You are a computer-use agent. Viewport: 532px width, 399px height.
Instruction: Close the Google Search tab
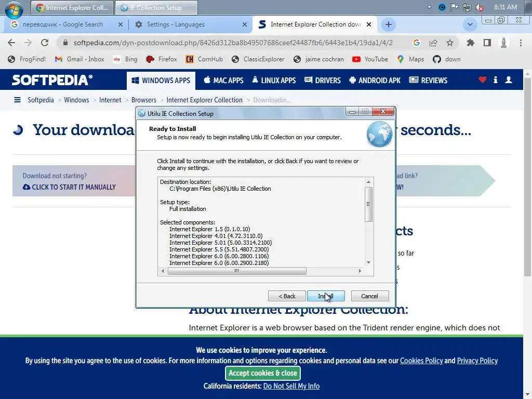click(120, 24)
